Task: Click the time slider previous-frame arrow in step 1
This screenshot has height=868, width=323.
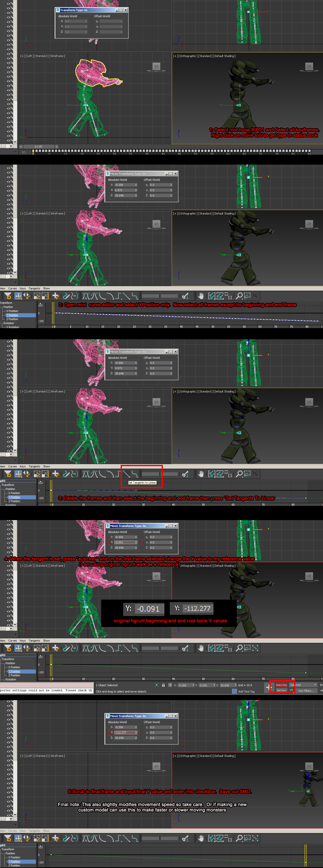Action: coord(21,147)
